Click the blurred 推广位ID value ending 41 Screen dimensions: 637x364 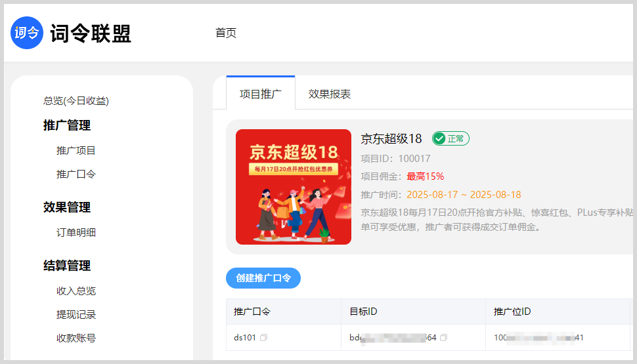tap(538, 338)
